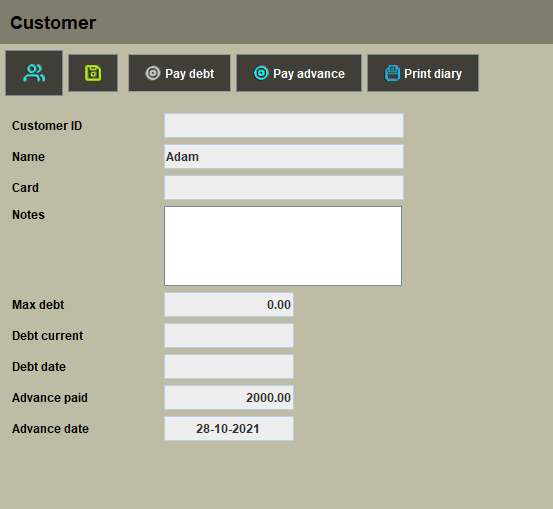Click inside the Notes text area
553x509 pixels.
point(283,246)
